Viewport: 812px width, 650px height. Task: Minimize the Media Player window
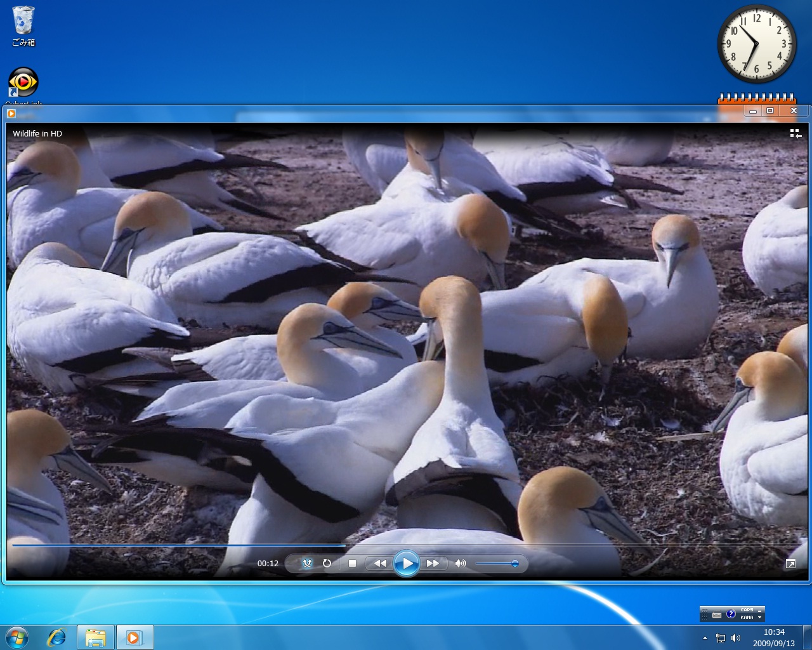(x=752, y=111)
